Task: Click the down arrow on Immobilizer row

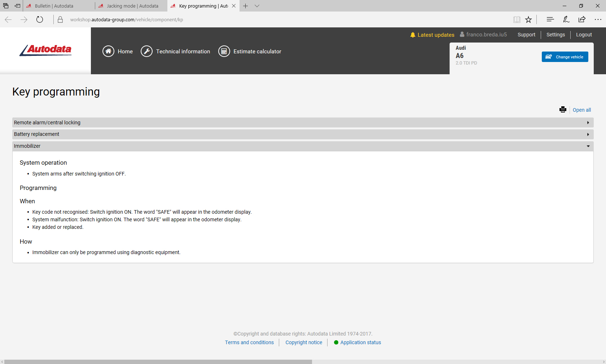Action: point(588,146)
